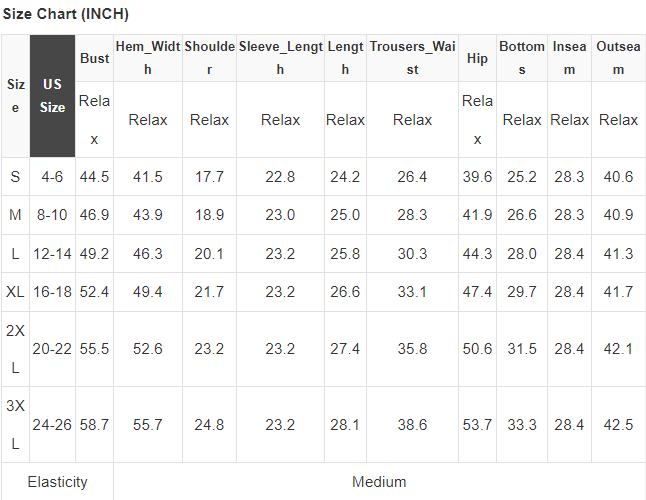
Task: Select the Medium elasticity value cell
Action: pos(379,482)
